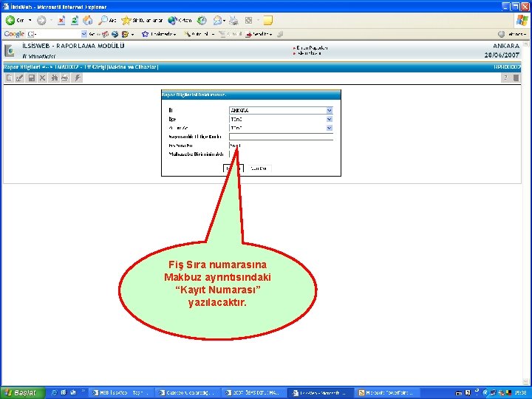Click the yellow note icon in IE toolbar
This screenshot has height=399, width=532.
[267, 21]
